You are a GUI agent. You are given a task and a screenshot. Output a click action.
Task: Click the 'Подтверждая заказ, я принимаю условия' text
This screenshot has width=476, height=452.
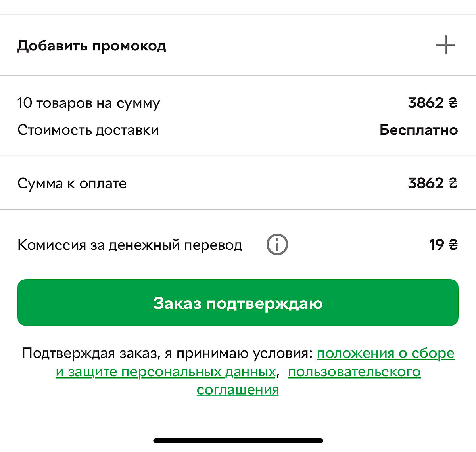pyautogui.click(x=167, y=353)
